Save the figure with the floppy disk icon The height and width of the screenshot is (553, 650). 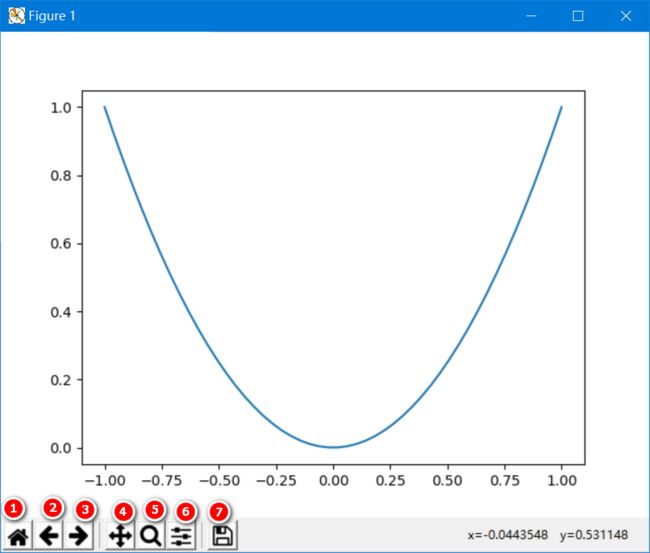pos(223,536)
